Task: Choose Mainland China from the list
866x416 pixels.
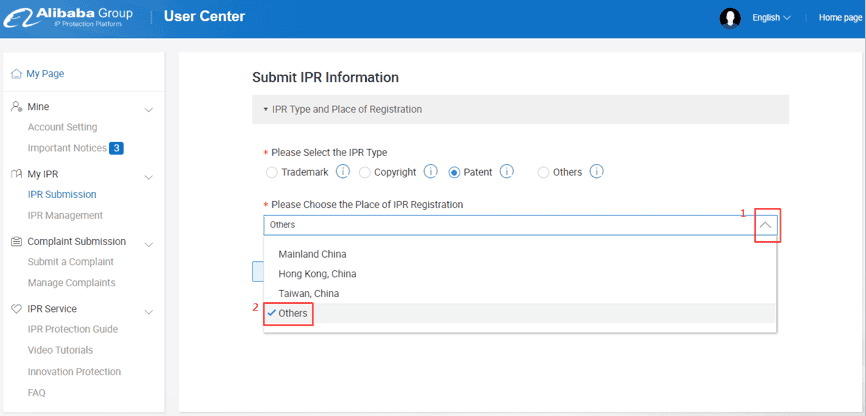Action: click(x=312, y=254)
